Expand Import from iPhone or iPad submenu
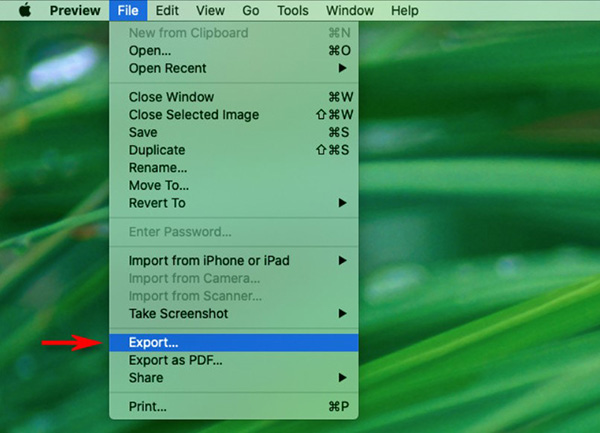Screen dimensions: 600x433 (x=234, y=260)
